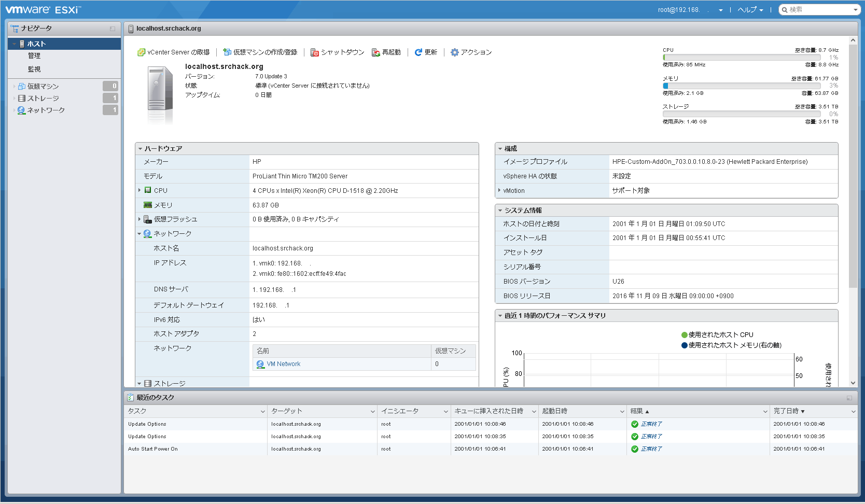Screen dimensions: 865x504
Task: Open Networking in navigator
Action: click(46, 110)
